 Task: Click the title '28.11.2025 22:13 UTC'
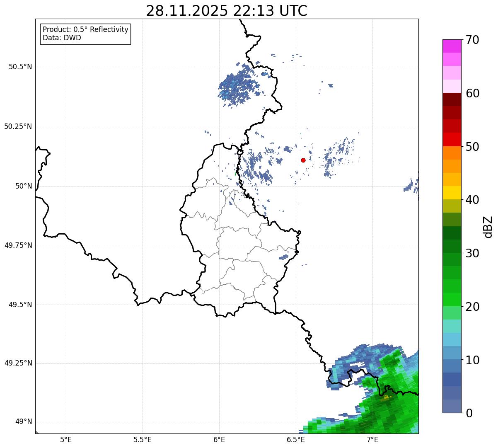[227, 10]
